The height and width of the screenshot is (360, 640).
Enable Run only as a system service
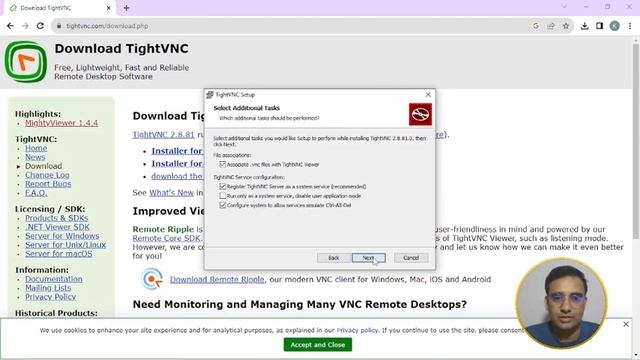(x=222, y=196)
